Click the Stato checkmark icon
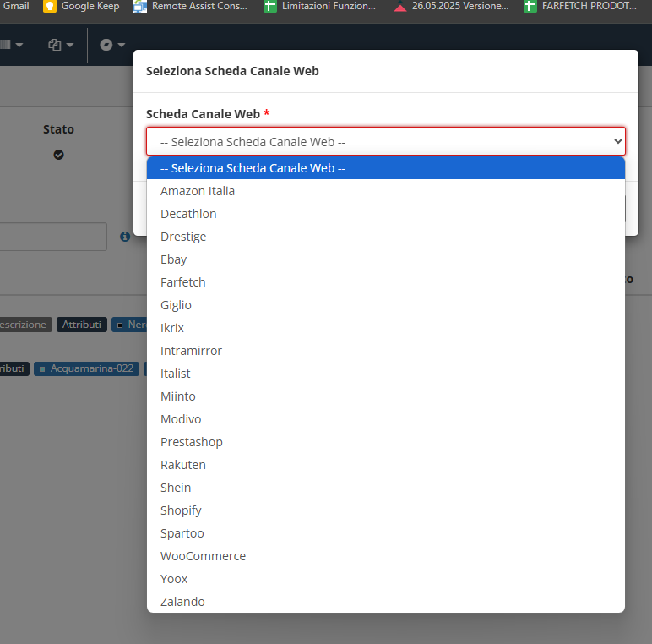The image size is (652, 644). coord(58,155)
